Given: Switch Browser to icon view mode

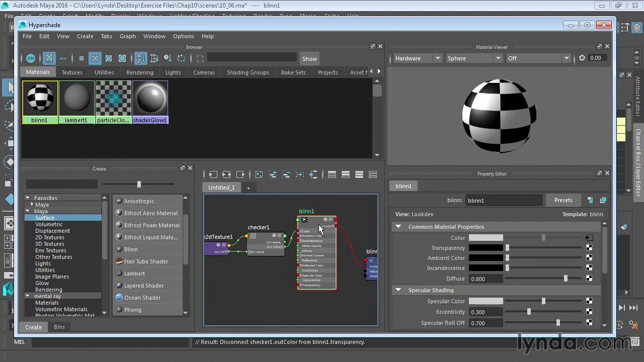Looking at the screenshot, I should click(49, 58).
